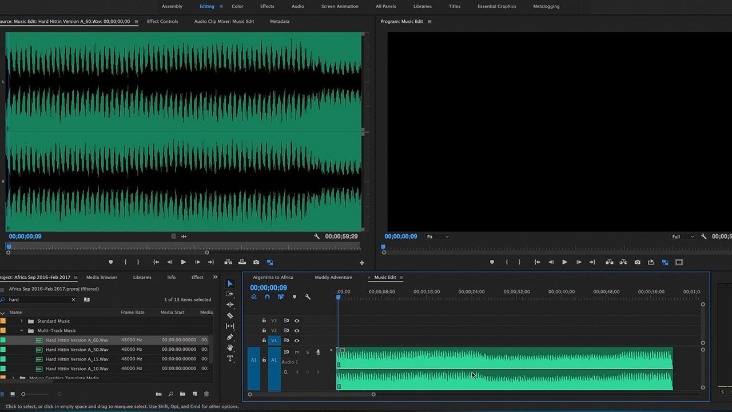Mute audio track A1
The image size is (732, 412).
click(296, 352)
